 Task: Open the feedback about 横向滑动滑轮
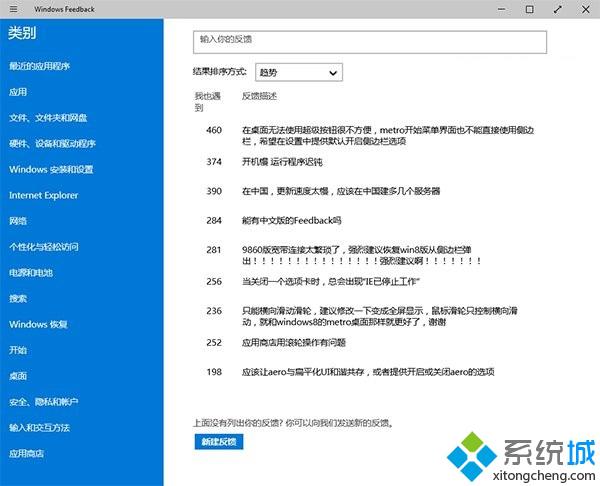380,316
